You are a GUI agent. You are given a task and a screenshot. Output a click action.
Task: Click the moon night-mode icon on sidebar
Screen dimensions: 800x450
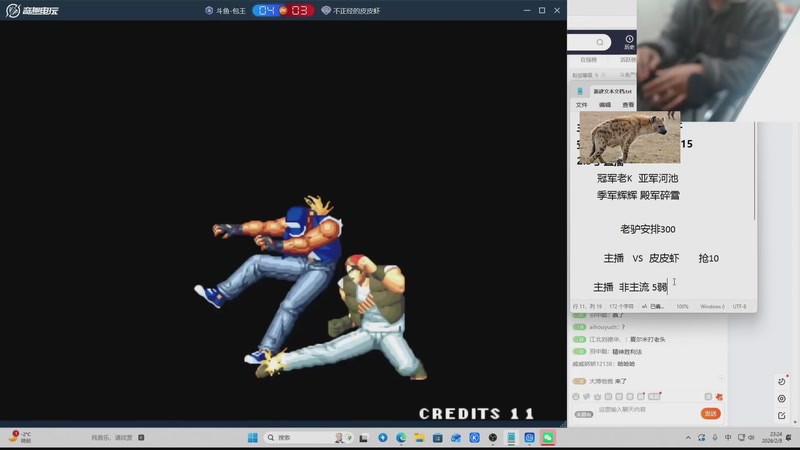[782, 381]
